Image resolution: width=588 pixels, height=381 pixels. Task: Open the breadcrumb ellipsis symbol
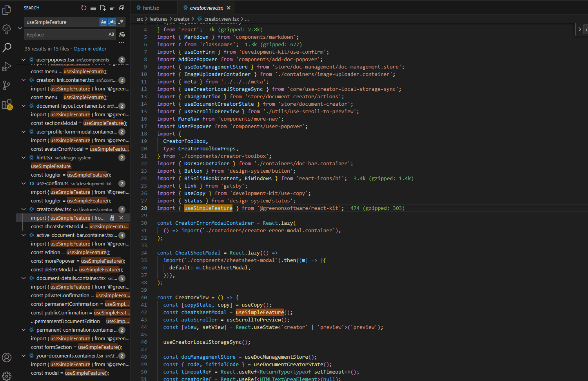(x=247, y=19)
